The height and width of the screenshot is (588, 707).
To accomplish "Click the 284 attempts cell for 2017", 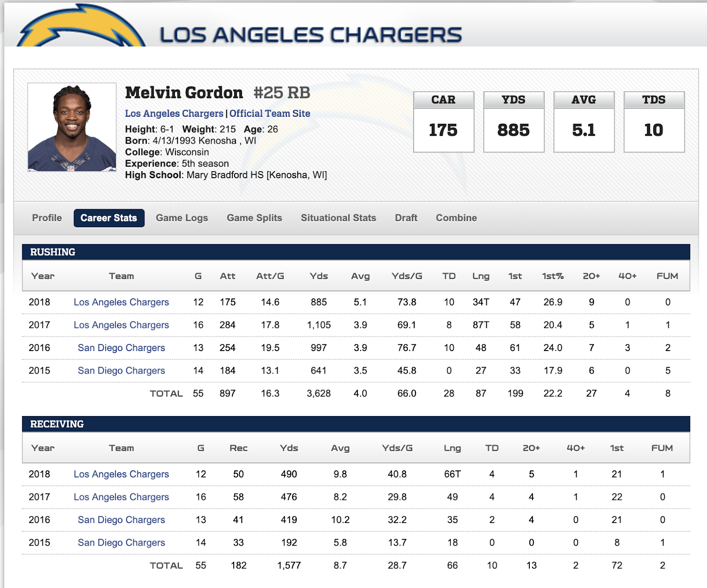I will click(228, 325).
